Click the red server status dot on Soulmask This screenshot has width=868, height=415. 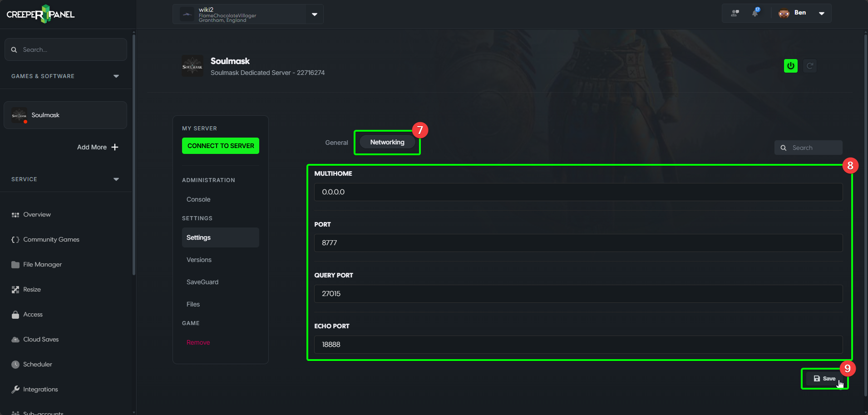[x=25, y=122]
